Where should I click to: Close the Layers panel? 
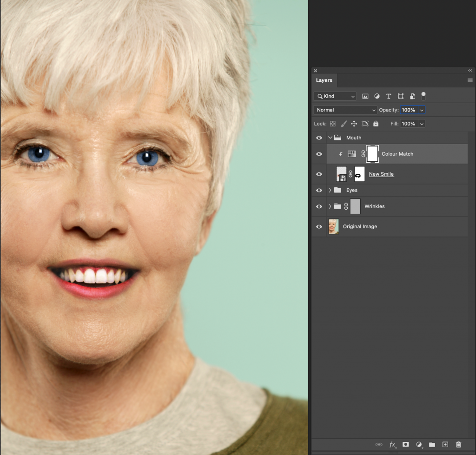point(316,71)
